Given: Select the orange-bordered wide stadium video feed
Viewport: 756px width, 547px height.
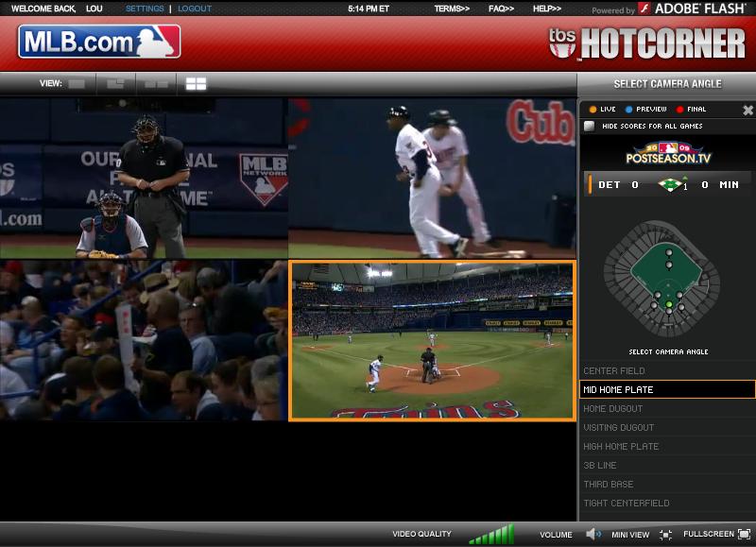Looking at the screenshot, I should click(x=432, y=341).
